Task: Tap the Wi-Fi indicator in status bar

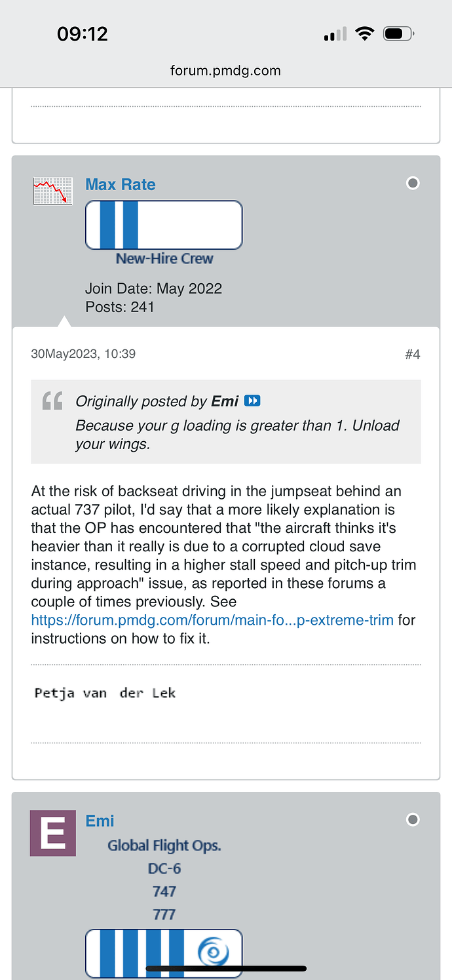Action: click(364, 34)
